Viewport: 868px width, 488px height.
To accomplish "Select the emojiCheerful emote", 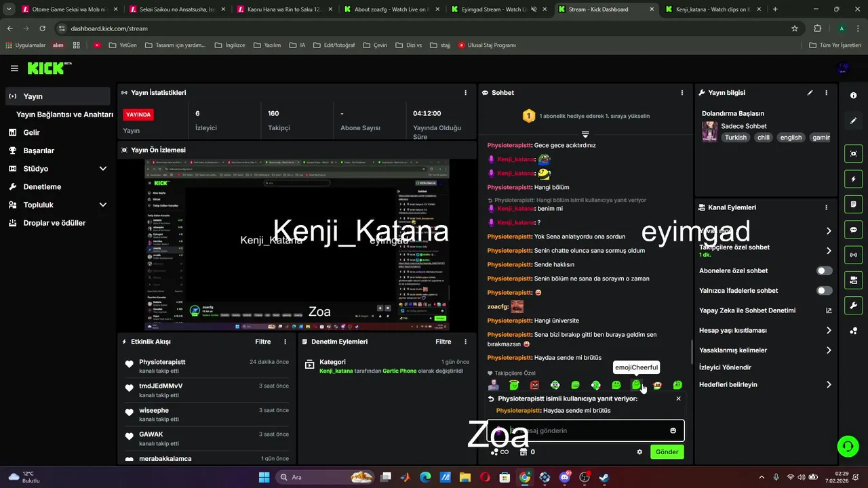I will click(x=636, y=385).
